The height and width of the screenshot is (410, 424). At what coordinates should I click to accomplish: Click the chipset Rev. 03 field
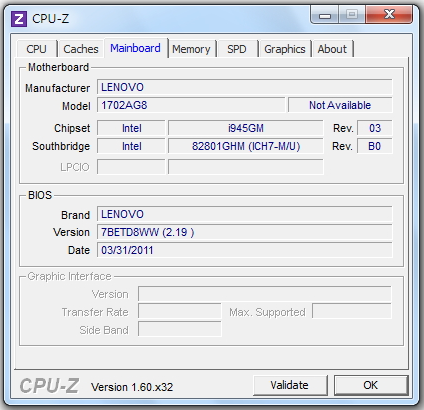pyautogui.click(x=375, y=128)
